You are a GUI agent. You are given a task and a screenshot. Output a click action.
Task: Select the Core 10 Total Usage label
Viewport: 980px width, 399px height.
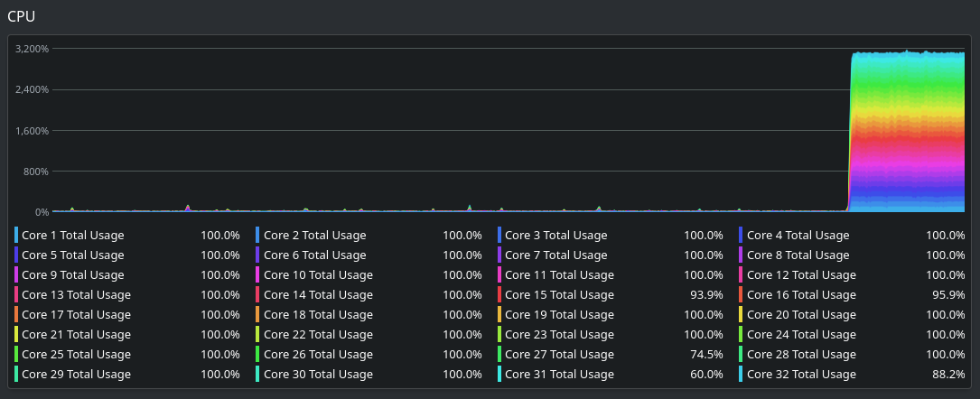(318, 275)
